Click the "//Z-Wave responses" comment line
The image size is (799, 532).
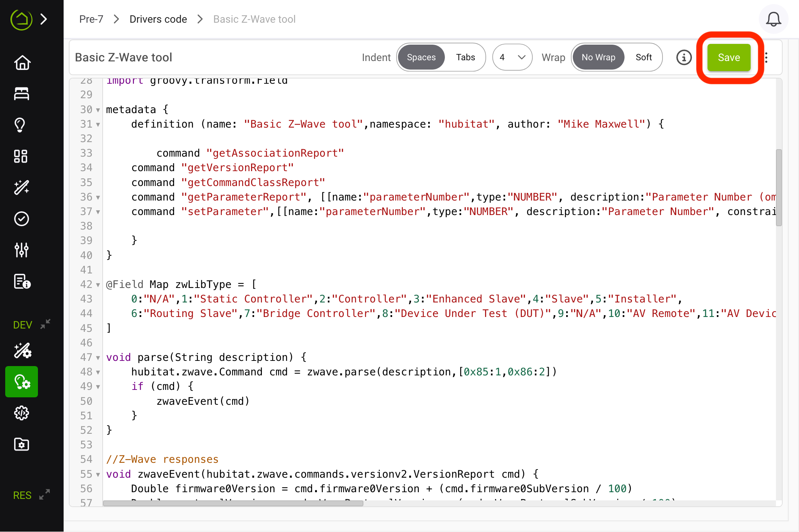tap(162, 459)
